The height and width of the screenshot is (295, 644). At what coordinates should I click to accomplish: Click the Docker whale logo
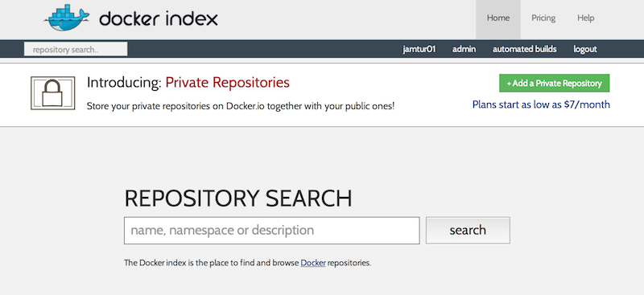coord(67,18)
